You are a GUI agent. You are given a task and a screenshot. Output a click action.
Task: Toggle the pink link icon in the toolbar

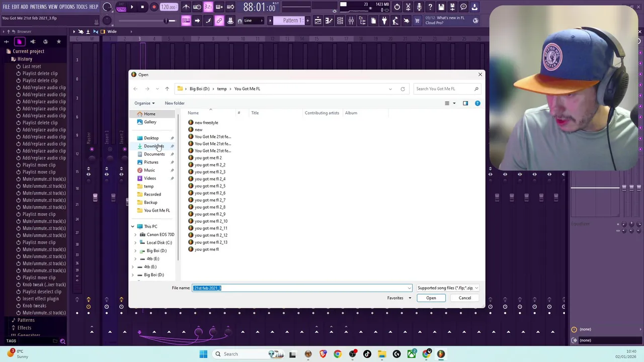[x=219, y=21]
